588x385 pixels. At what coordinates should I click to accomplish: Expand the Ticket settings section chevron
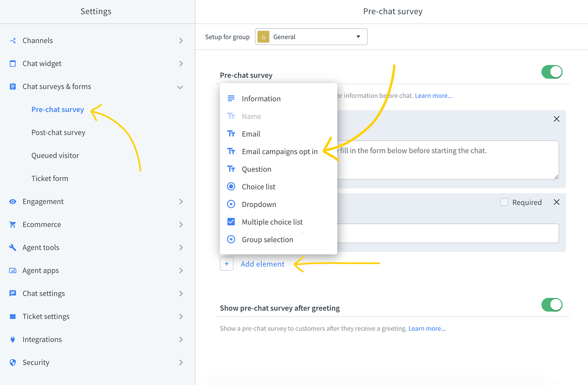pos(181,316)
